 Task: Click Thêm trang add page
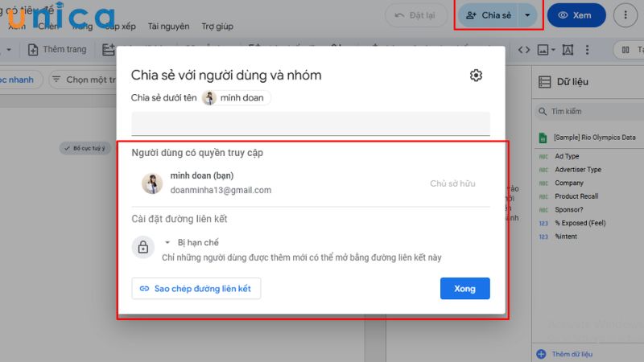pos(57,50)
